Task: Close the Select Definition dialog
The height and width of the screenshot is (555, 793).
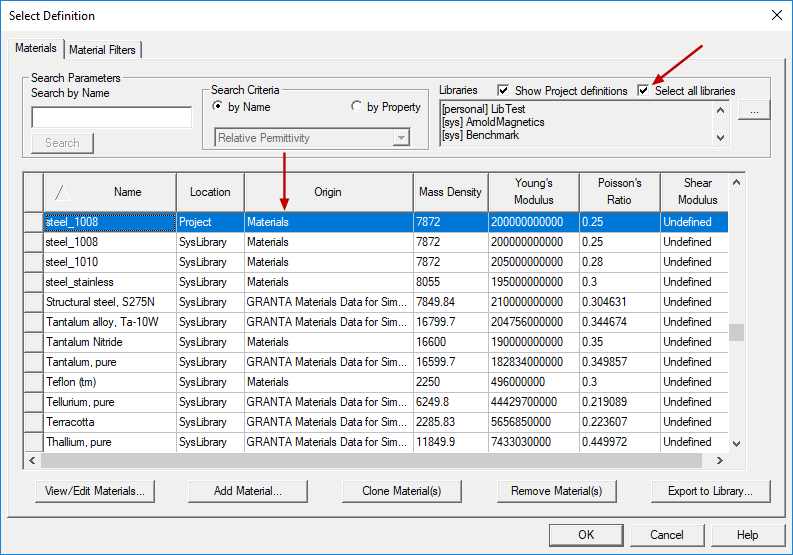Action: click(x=777, y=15)
